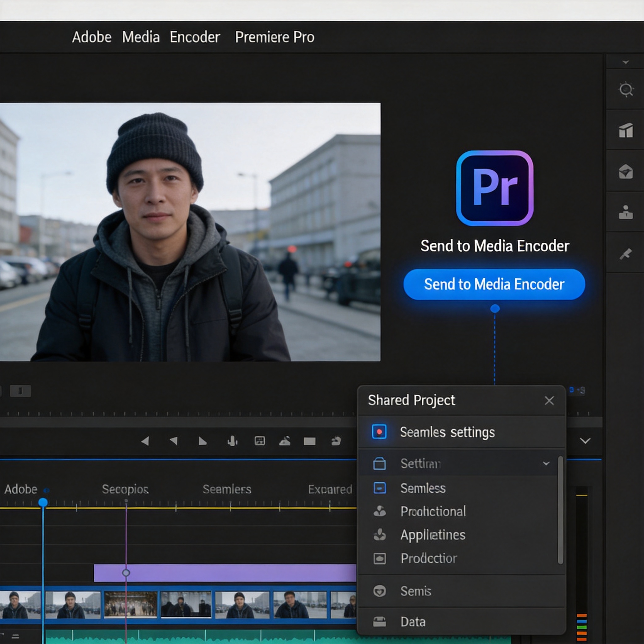Switch to the Expaired timeline tab
The width and height of the screenshot is (644, 644).
pyautogui.click(x=330, y=489)
